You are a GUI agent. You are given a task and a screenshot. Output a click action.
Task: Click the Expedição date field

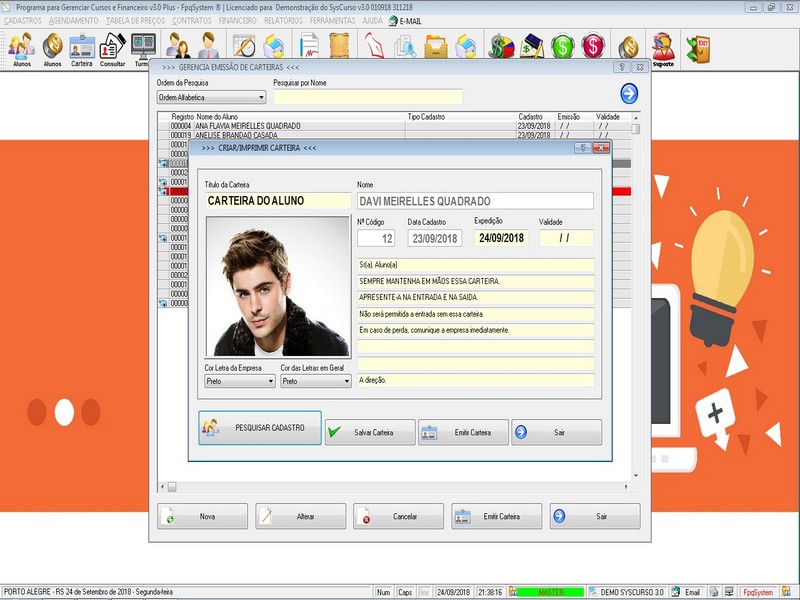click(502, 238)
